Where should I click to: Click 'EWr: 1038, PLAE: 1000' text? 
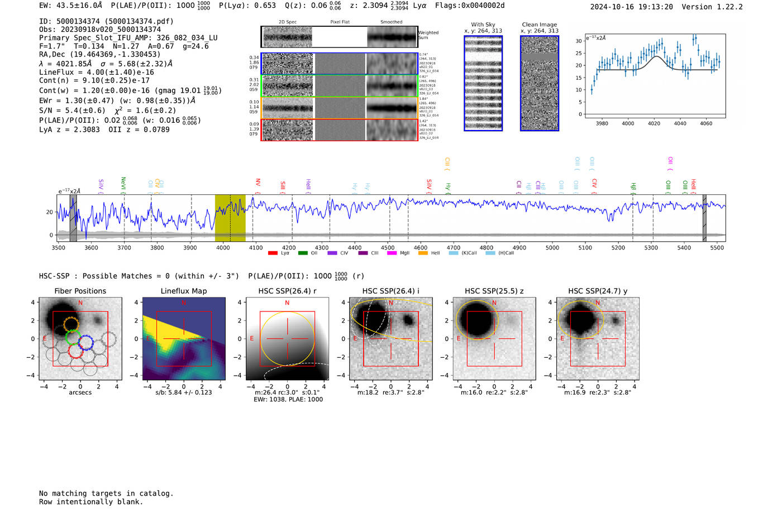[288, 400]
